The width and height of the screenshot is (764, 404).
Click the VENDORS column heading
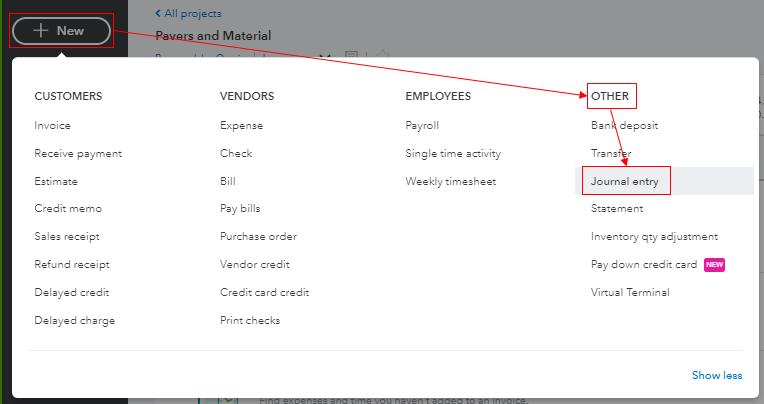pyautogui.click(x=247, y=96)
